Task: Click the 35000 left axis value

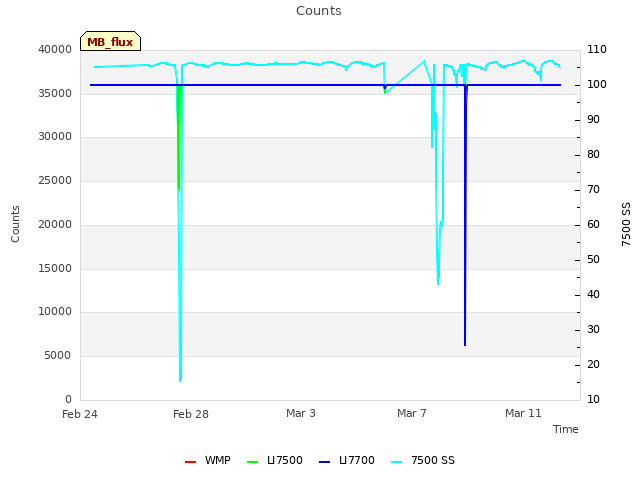Action: tap(55, 93)
